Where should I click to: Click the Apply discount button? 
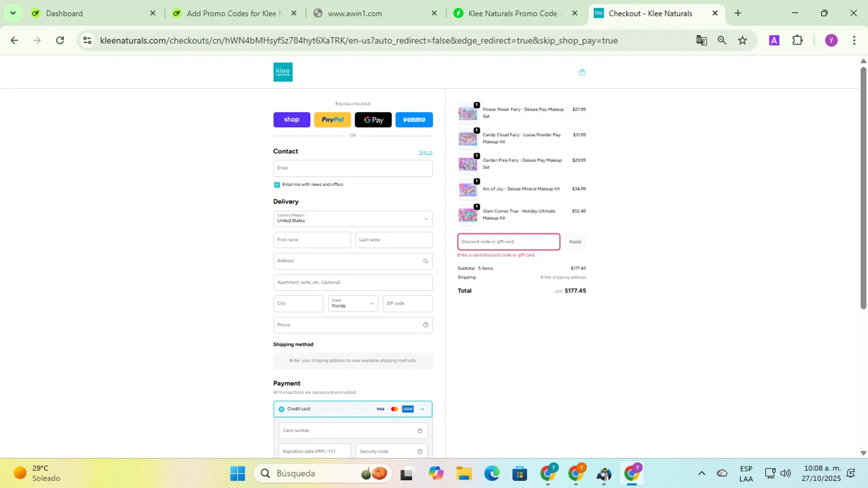[x=575, y=242]
